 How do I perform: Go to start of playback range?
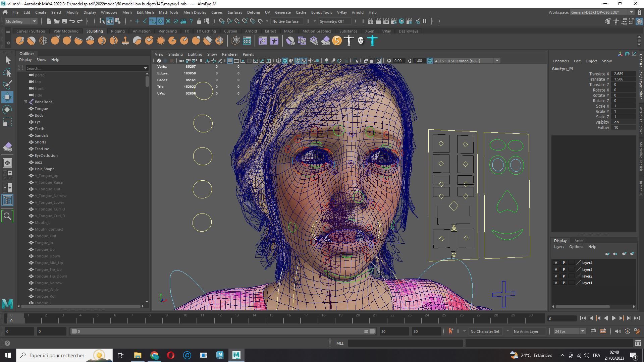[583, 318]
